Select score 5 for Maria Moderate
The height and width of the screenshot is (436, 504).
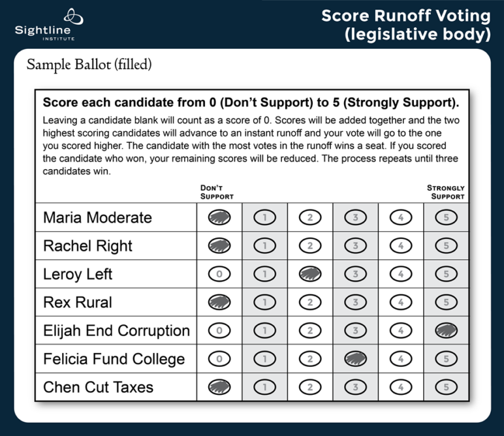pyautogui.click(x=446, y=217)
